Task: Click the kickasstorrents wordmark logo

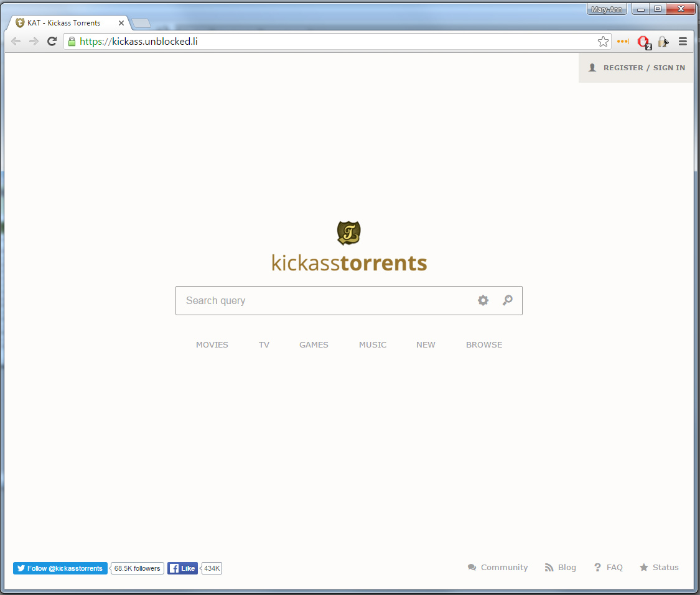Action: [x=349, y=263]
